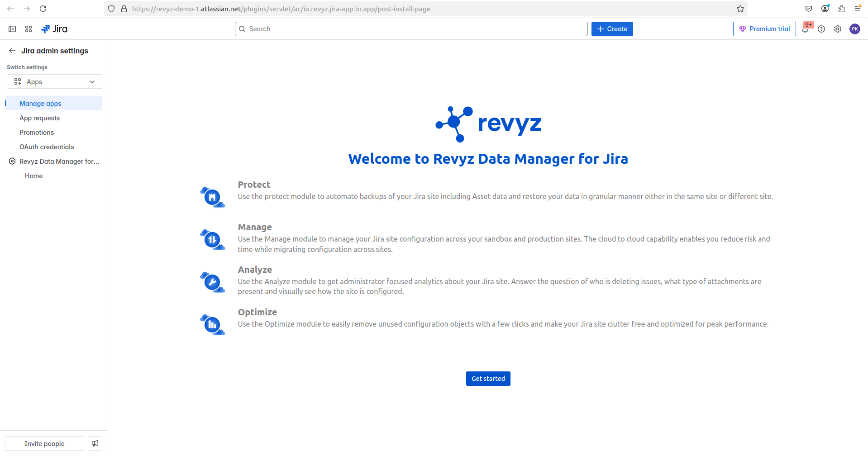
Task: Expand the Apps switch settings dropdown
Action: click(54, 82)
